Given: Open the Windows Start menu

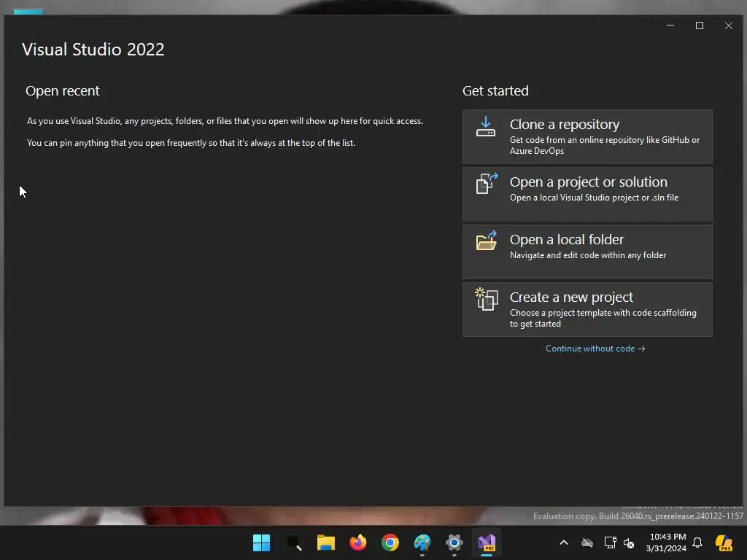Looking at the screenshot, I should [x=262, y=542].
